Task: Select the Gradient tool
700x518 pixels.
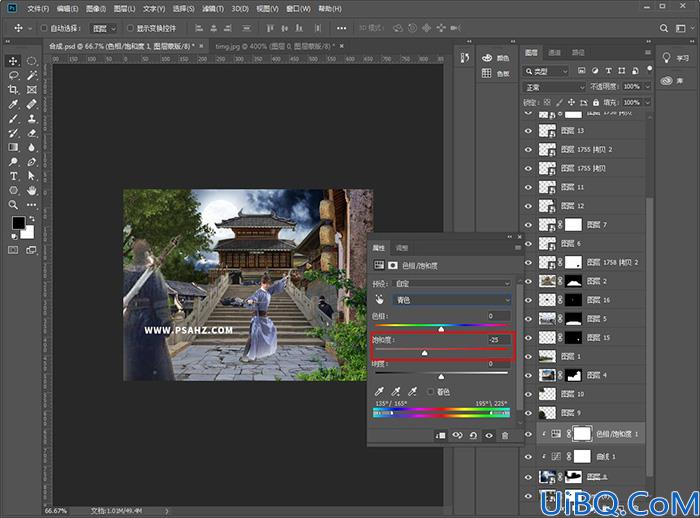Action: click(13, 147)
